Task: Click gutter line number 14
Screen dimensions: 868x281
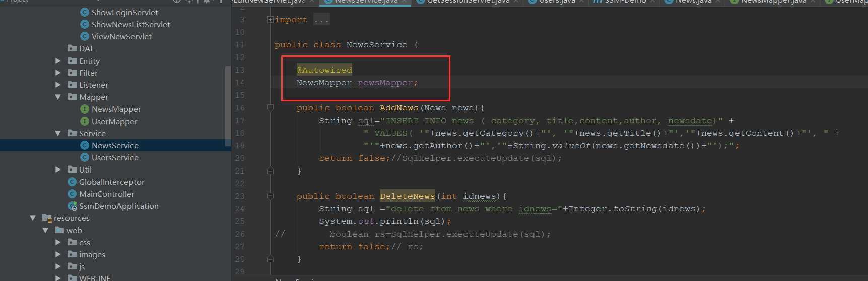Action: (240, 83)
